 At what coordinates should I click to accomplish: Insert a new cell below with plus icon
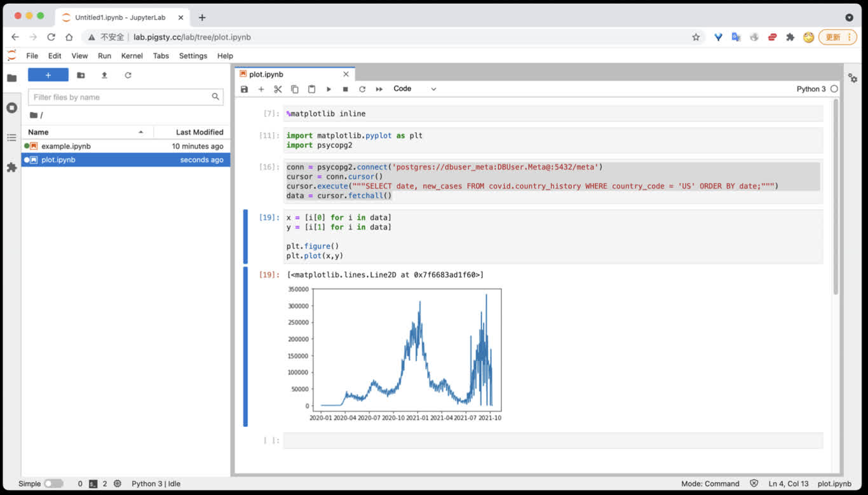click(261, 90)
